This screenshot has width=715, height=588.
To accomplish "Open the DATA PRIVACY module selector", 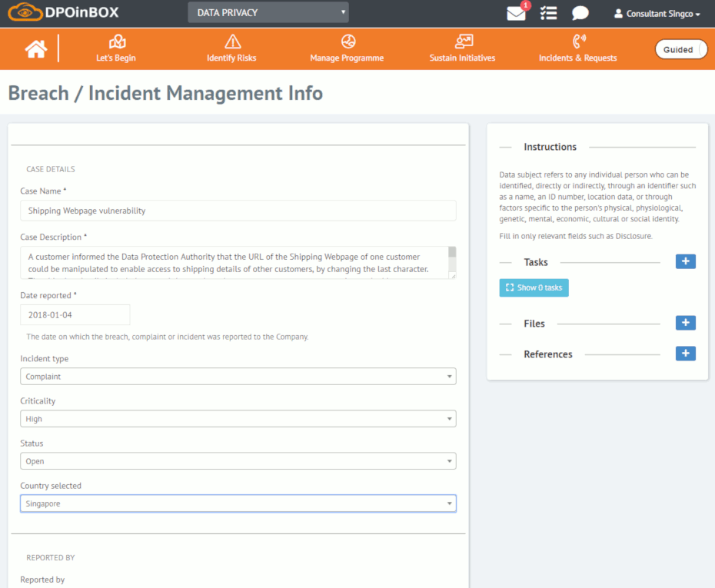I will pyautogui.click(x=268, y=12).
